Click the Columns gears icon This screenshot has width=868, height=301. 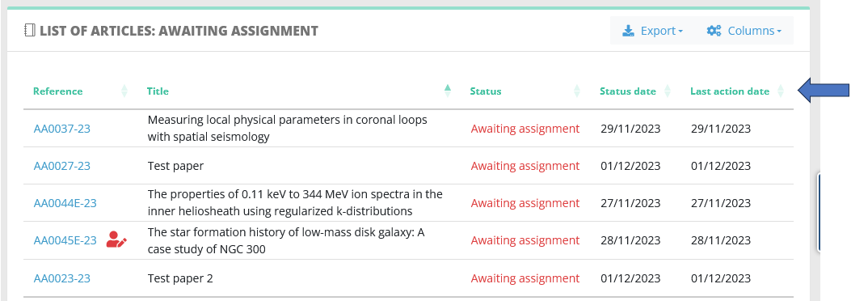pyautogui.click(x=714, y=31)
